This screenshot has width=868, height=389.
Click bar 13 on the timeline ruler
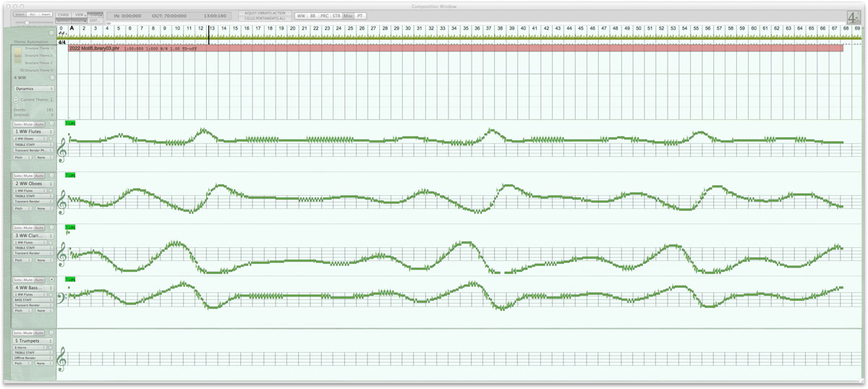pyautogui.click(x=212, y=28)
